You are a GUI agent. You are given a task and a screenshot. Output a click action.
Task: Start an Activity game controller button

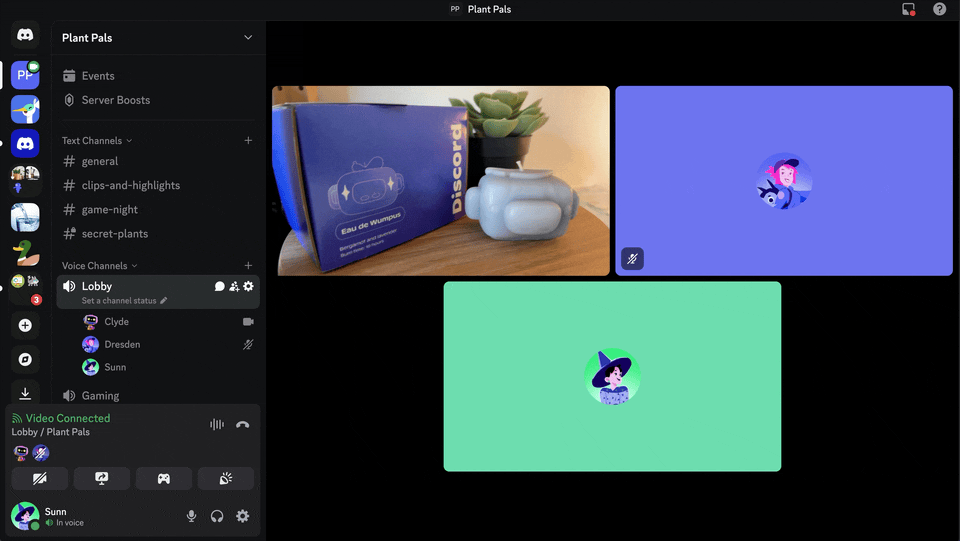[163, 479]
